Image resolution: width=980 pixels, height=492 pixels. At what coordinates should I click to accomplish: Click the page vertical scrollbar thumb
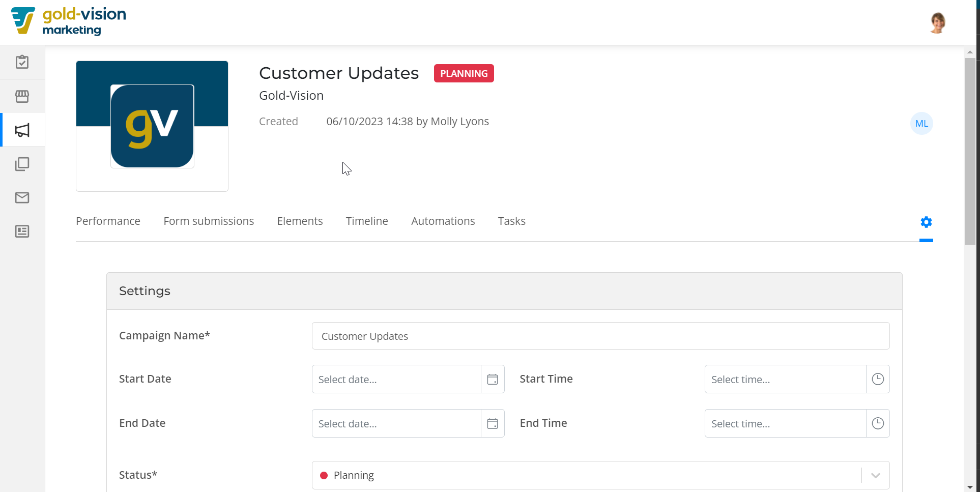pyautogui.click(x=970, y=152)
